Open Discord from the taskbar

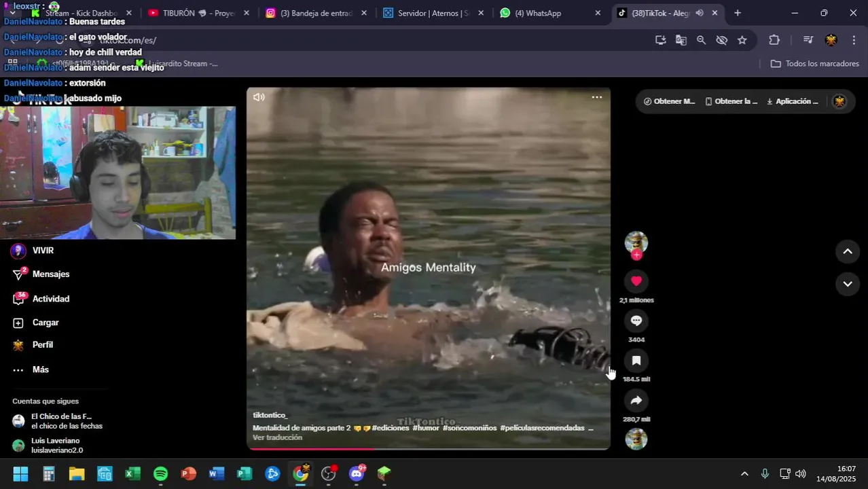(x=357, y=473)
